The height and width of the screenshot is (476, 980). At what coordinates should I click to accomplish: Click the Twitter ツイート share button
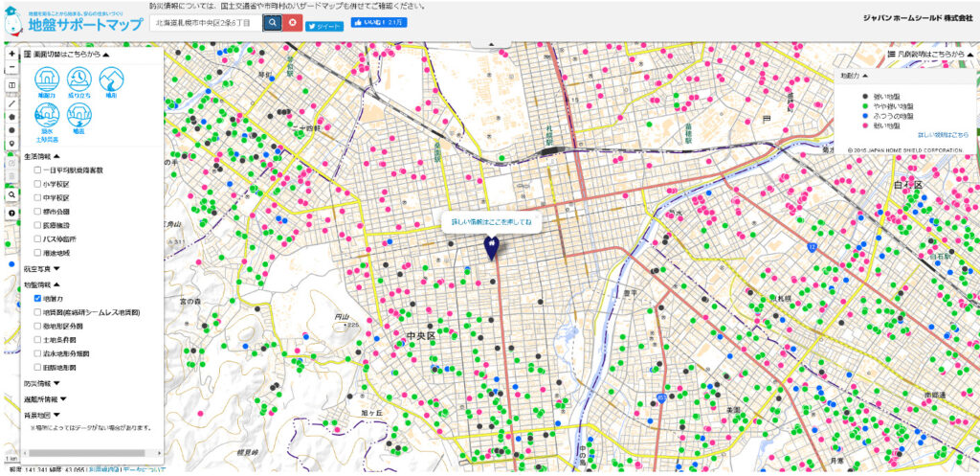324,27
